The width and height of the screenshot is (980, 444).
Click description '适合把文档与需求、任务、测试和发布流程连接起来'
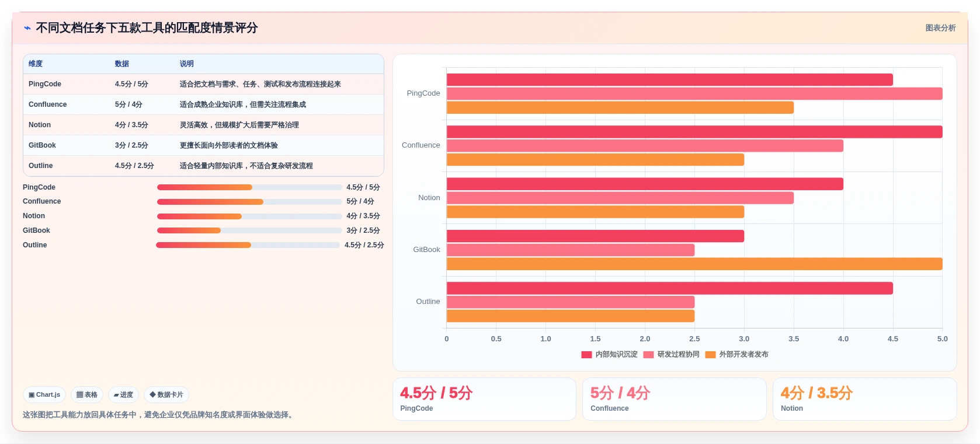[260, 84]
